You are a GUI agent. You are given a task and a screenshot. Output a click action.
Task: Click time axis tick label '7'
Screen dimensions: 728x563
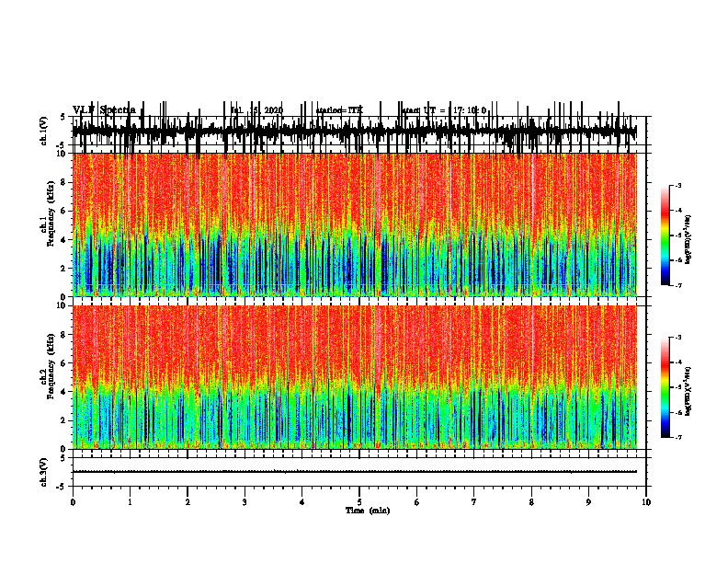[x=474, y=502]
